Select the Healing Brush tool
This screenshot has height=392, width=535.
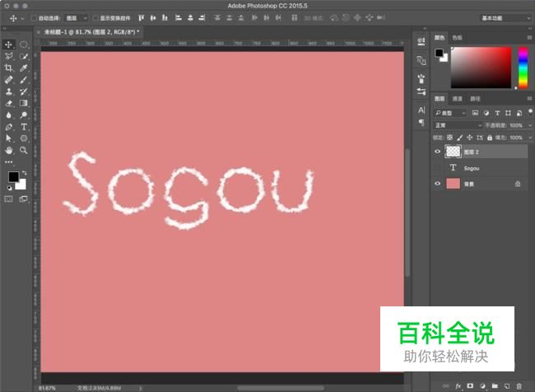click(x=8, y=80)
